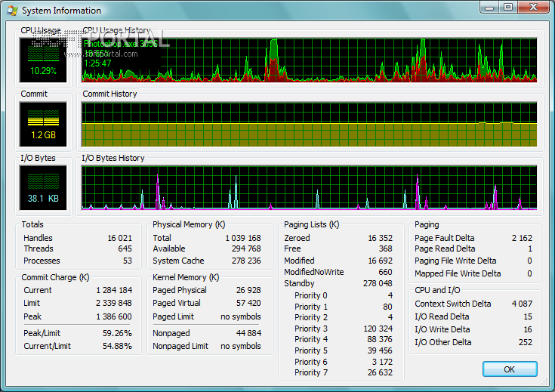Image resolution: width=555 pixels, height=392 pixels.
Task: Click the CPU and I/O group heading
Action: pyautogui.click(x=437, y=290)
